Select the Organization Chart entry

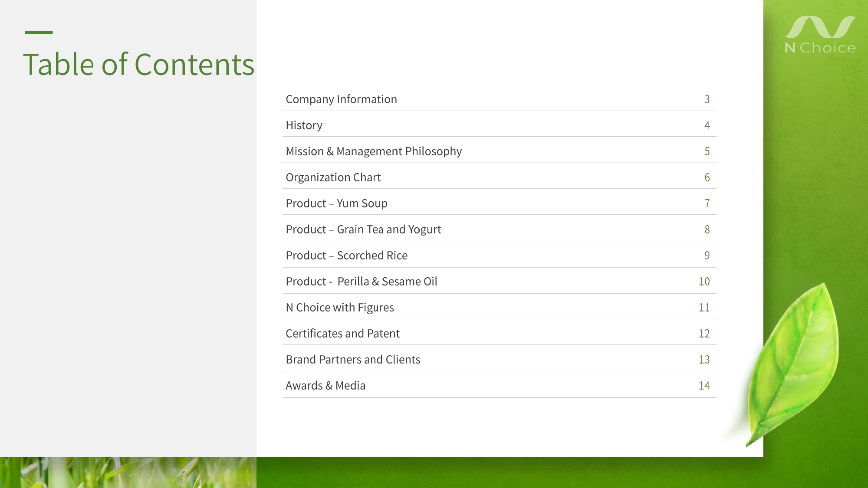333,177
